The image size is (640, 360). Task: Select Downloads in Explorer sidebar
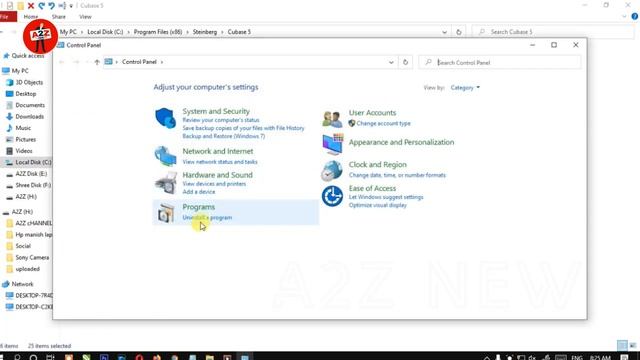(29, 117)
